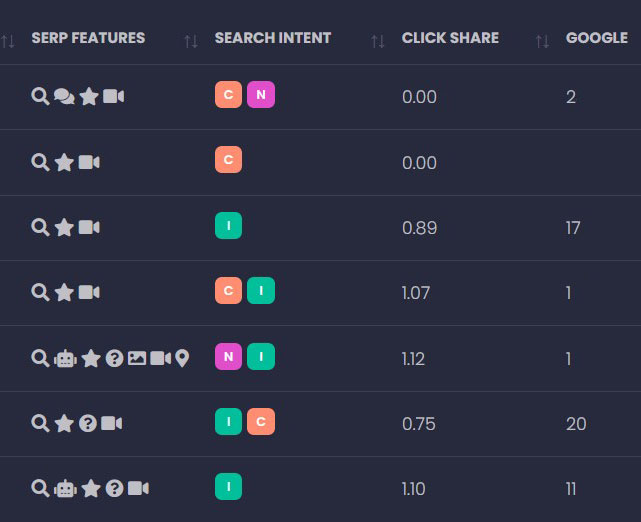Click the magnifier icon in the 1.10 row
Screen dimensions: 641x522
[x=40, y=488]
